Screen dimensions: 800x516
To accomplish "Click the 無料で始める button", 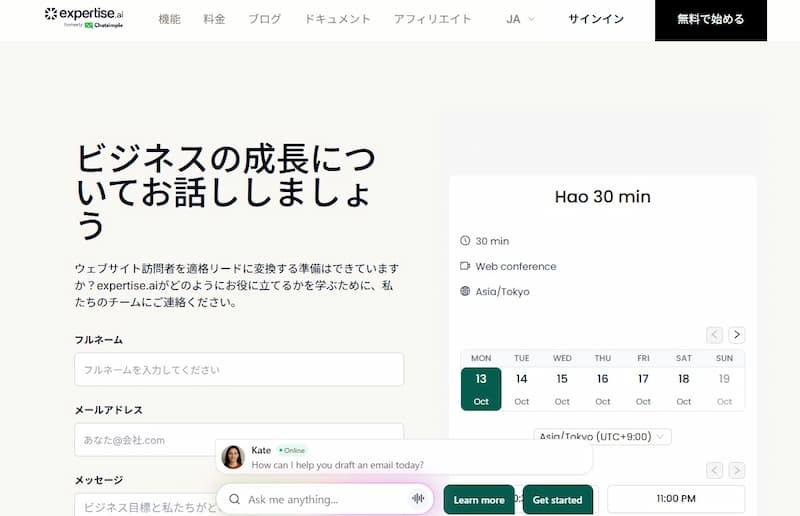I will (711, 20).
